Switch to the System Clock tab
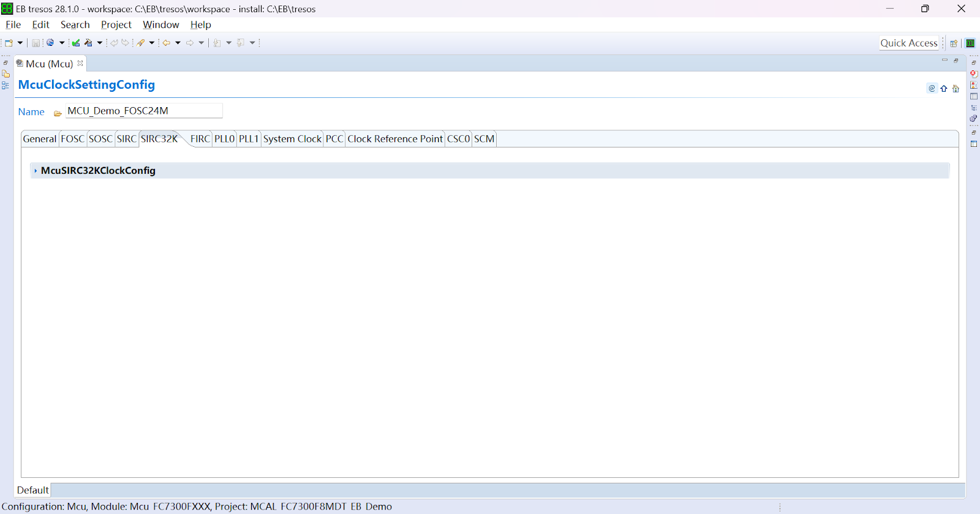 click(x=292, y=139)
